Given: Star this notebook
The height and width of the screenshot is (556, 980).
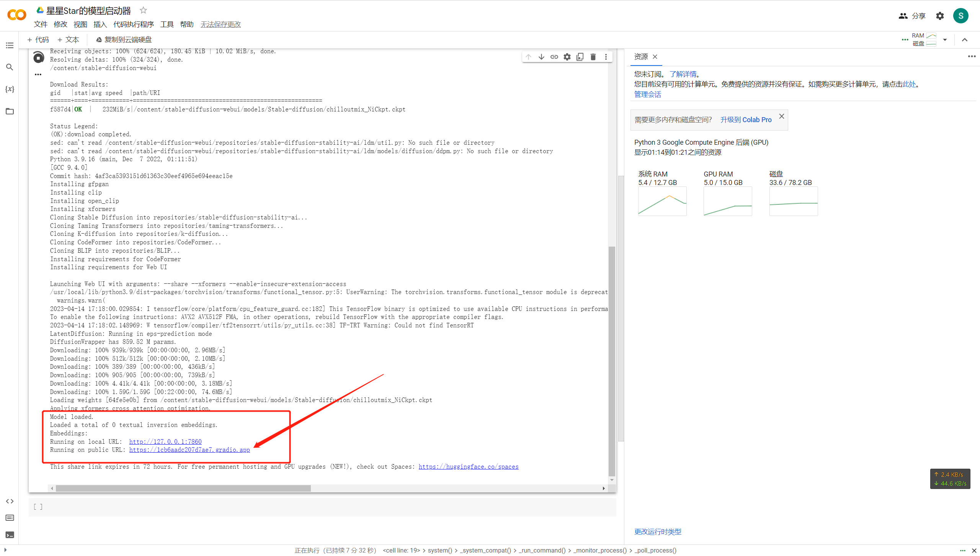Looking at the screenshot, I should 143,10.
